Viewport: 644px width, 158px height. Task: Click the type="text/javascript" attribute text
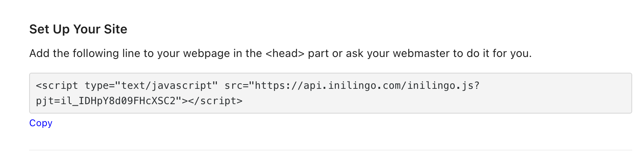coord(151,85)
